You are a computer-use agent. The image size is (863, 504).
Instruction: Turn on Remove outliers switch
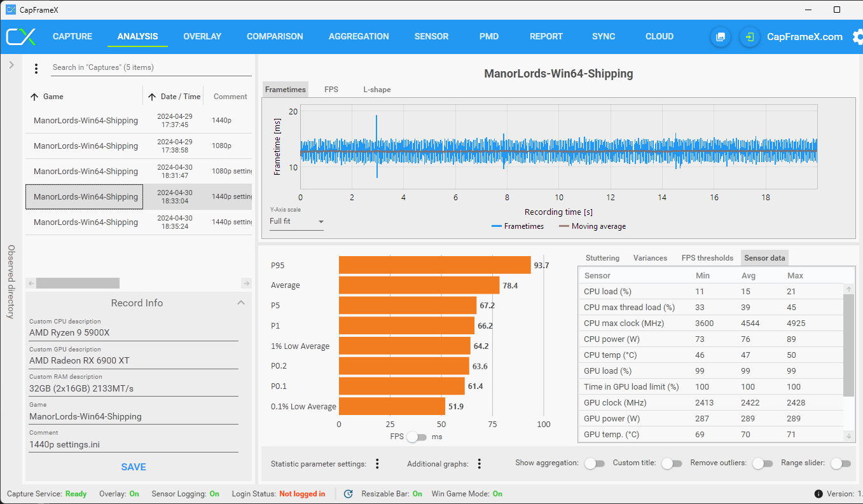tap(763, 463)
